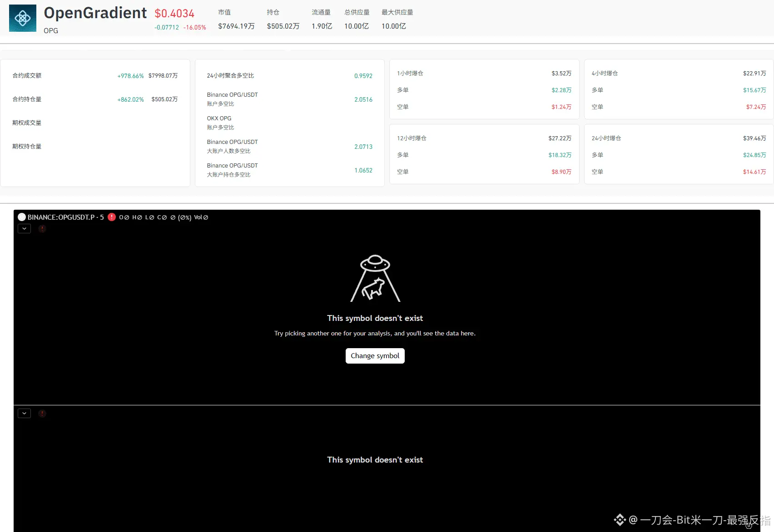The width and height of the screenshot is (774, 532).
Task: Click the "Try picking another one" message text
Action: click(x=375, y=333)
